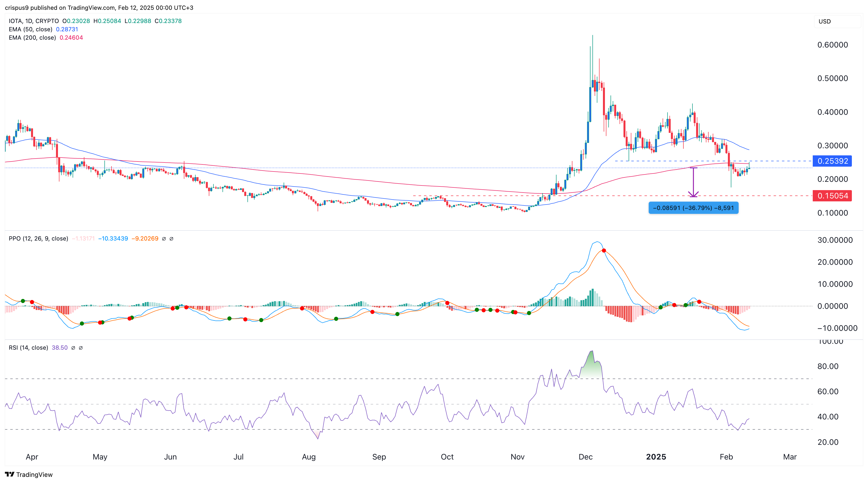Click the RSI 40.00 axis label
This screenshot has width=868, height=483.
(828, 416)
